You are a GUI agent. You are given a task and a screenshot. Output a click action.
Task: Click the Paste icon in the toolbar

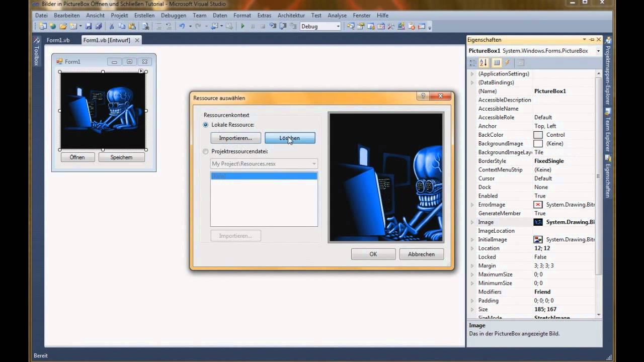132,26
